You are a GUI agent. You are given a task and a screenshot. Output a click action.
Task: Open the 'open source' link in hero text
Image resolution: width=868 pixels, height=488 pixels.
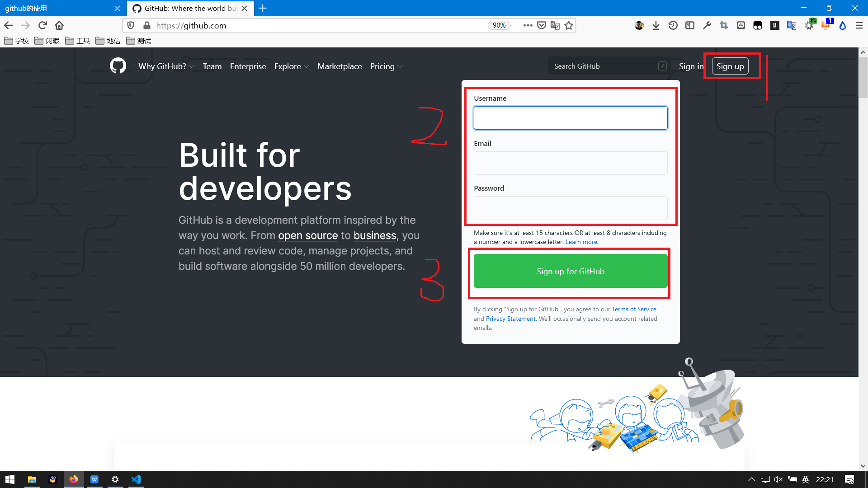tap(308, 235)
